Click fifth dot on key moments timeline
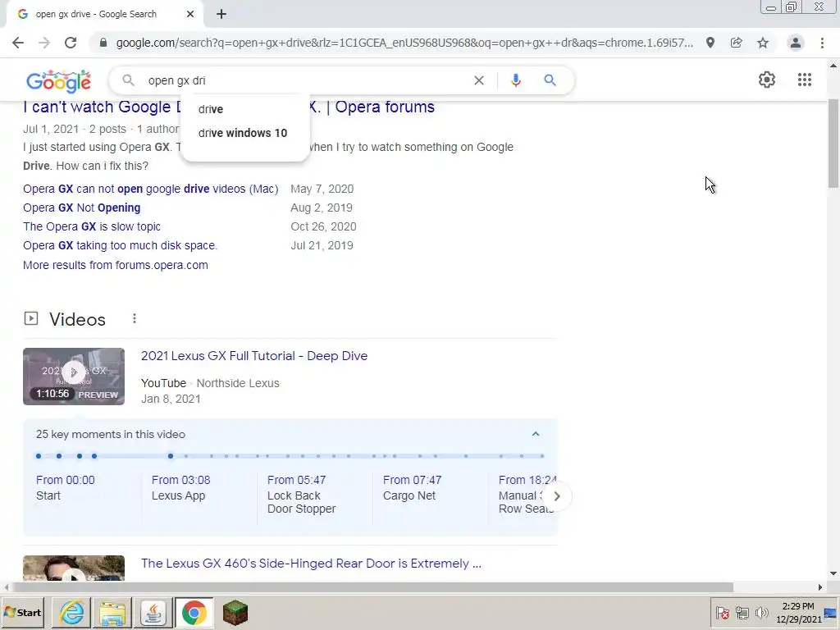 click(171, 456)
